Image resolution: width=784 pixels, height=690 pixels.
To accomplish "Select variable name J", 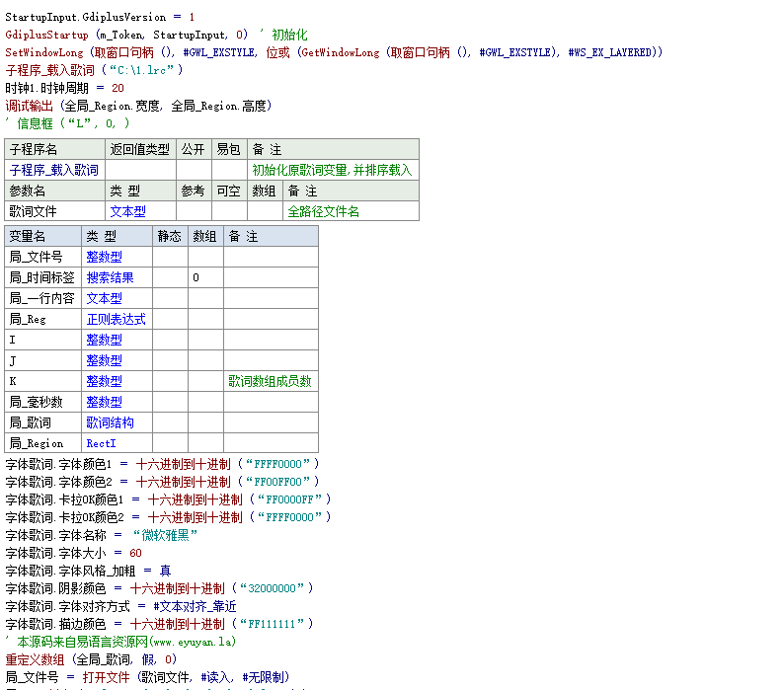I will coord(43,360).
